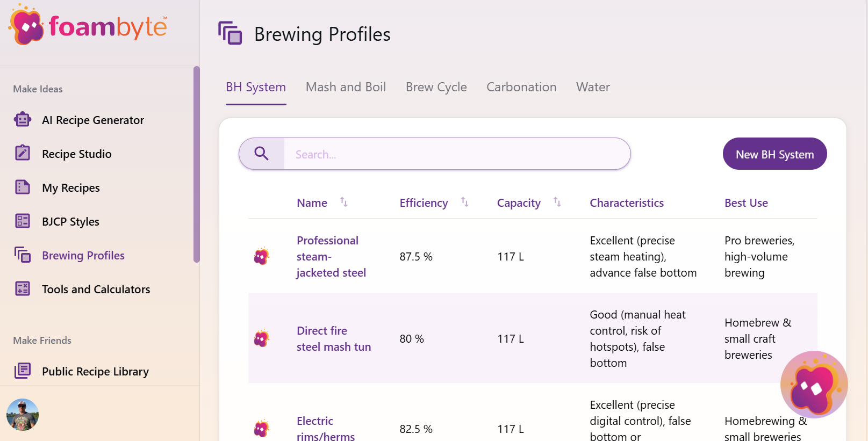Image resolution: width=868 pixels, height=441 pixels.
Task: Open Public Recipe Library icon
Action: click(23, 371)
